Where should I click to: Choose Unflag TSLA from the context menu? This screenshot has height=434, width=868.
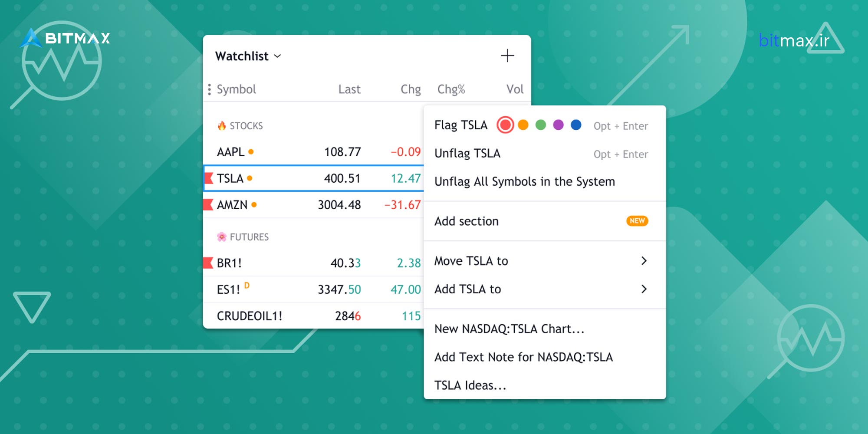click(545, 154)
